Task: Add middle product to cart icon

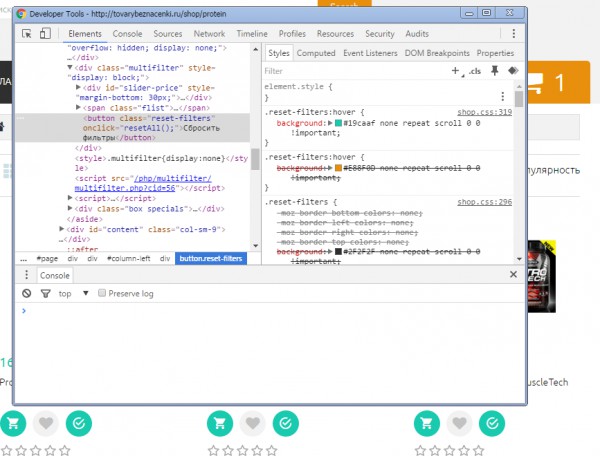Action: [x=220, y=423]
